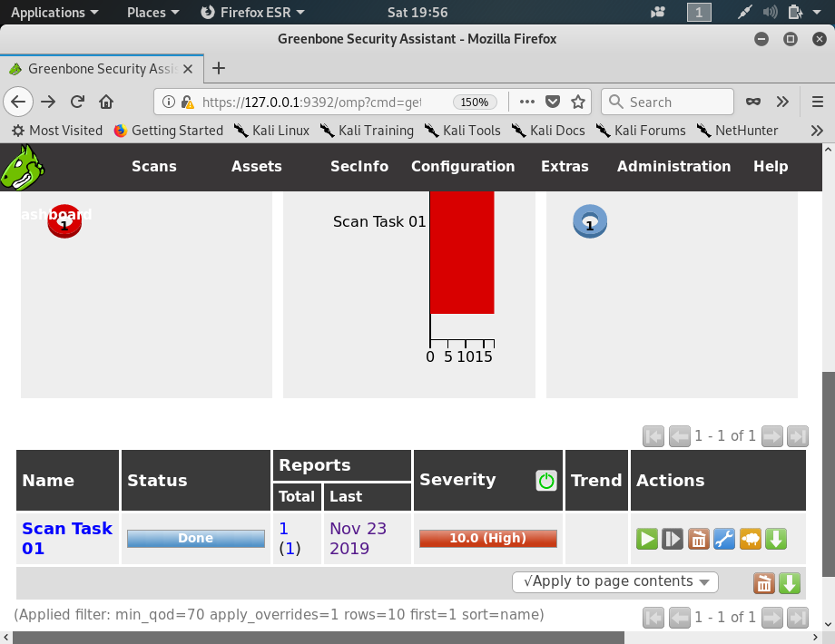This screenshot has width=835, height=644.
Task: Go to next page using pager below the table
Action: tap(772, 618)
